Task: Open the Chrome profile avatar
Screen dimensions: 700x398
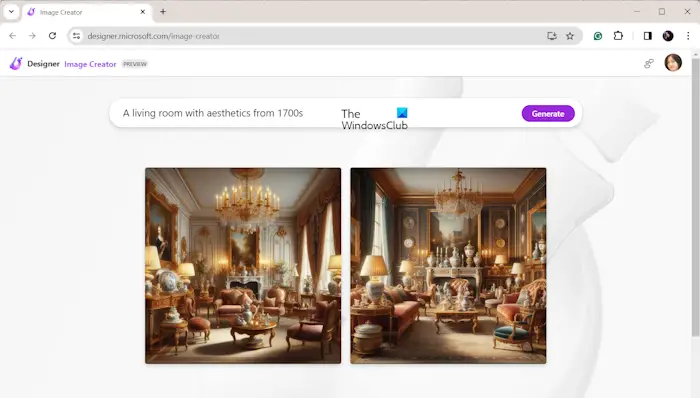Action: pyautogui.click(x=668, y=36)
